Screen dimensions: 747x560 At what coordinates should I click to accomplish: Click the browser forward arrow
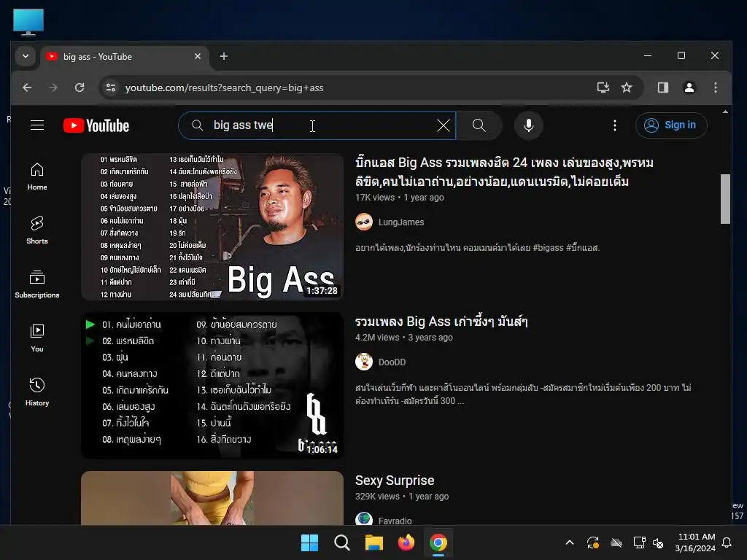53,87
